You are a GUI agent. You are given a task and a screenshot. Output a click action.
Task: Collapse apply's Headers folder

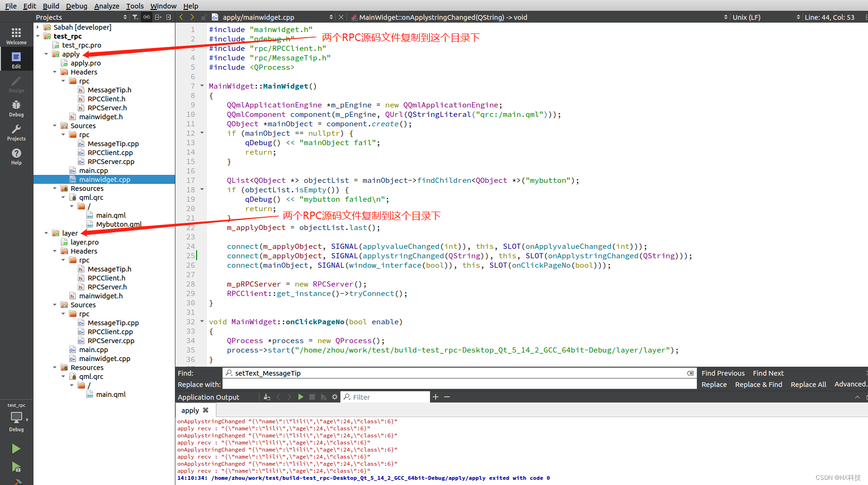[55, 72]
